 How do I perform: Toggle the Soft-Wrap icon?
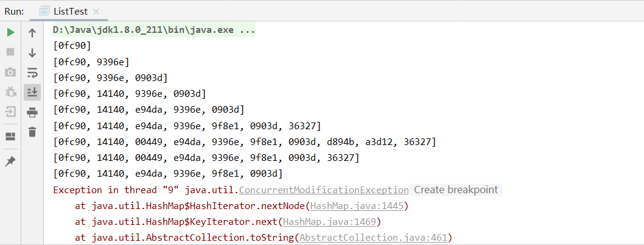pos(32,73)
